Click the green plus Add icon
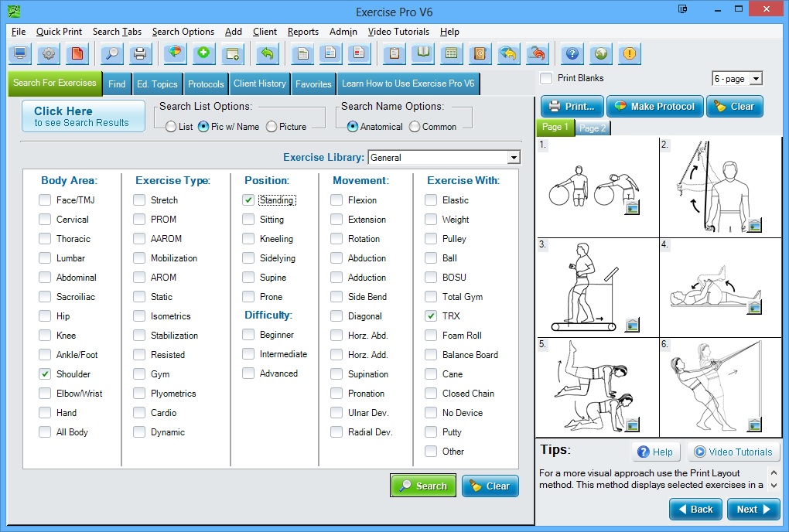The width and height of the screenshot is (789, 532). pos(201,53)
